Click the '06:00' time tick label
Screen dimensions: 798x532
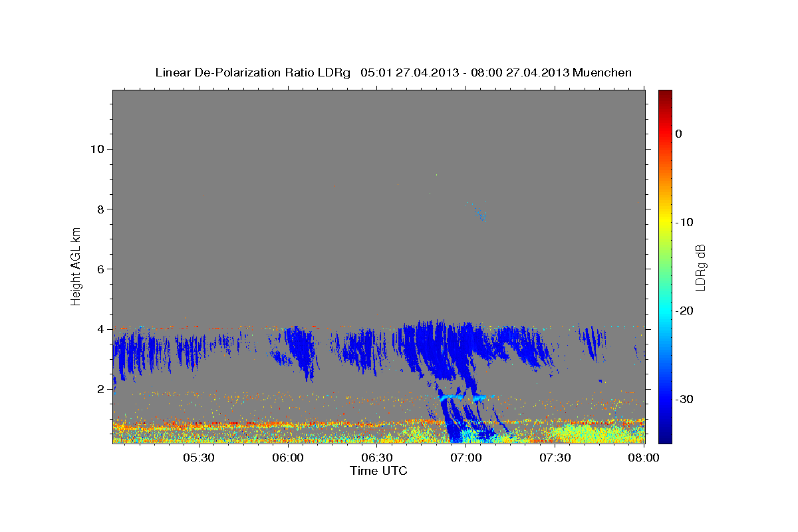click(287, 458)
